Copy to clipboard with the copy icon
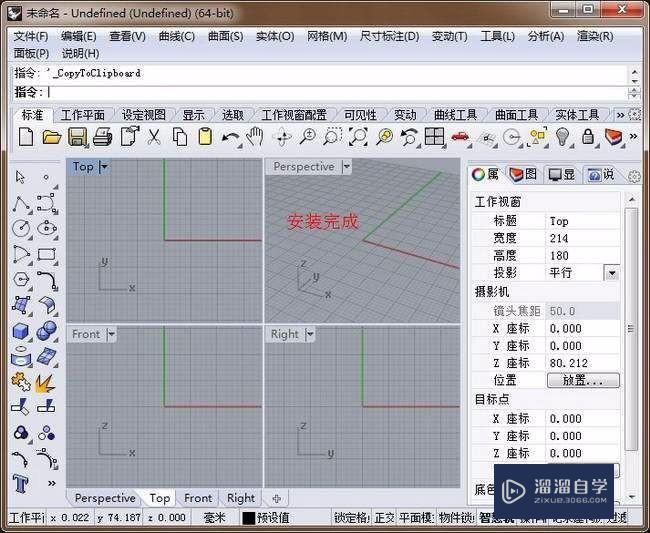The image size is (650, 533). [179, 137]
